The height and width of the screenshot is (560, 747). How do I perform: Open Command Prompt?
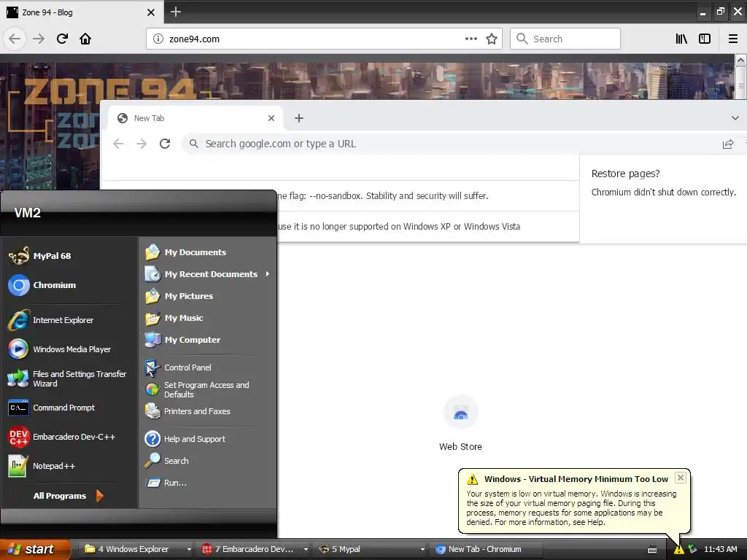(x=53, y=408)
